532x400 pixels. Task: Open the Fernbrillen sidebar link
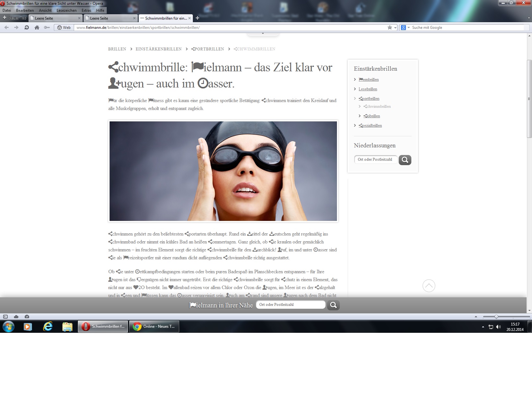click(x=369, y=80)
